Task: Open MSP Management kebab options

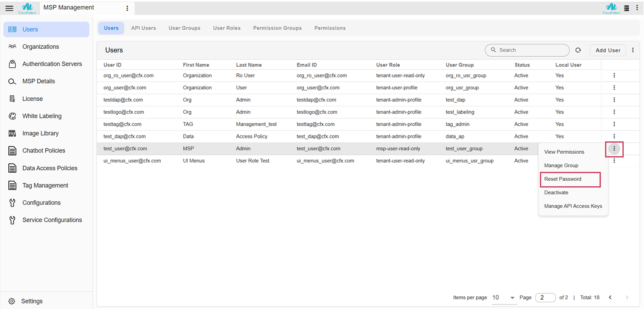Action: click(x=127, y=8)
